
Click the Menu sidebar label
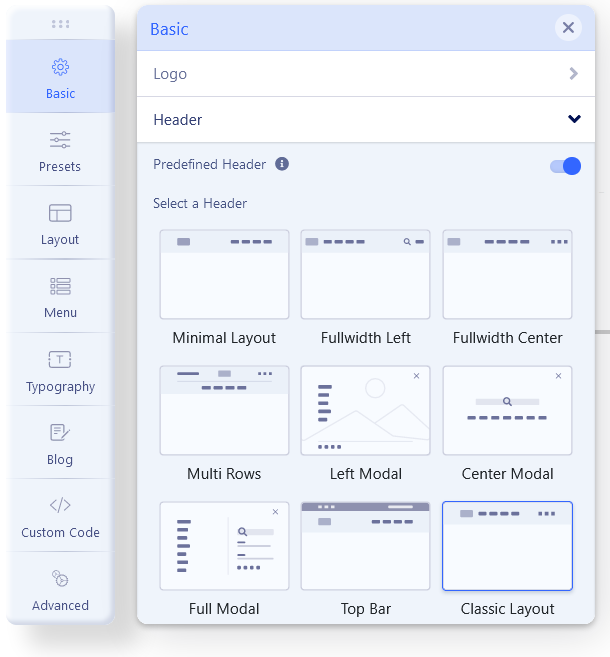coord(60,313)
